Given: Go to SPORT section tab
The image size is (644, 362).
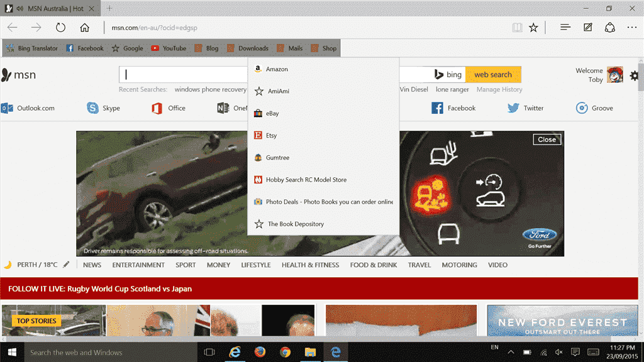Looking at the screenshot, I should coord(186,265).
